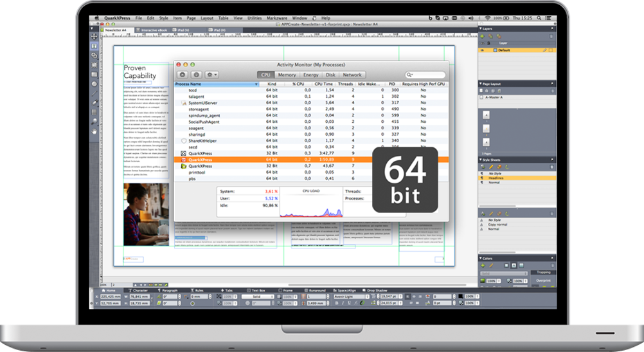The width and height of the screenshot is (644, 352).
Task: Select the Picture Content tool
Action: (x=94, y=65)
